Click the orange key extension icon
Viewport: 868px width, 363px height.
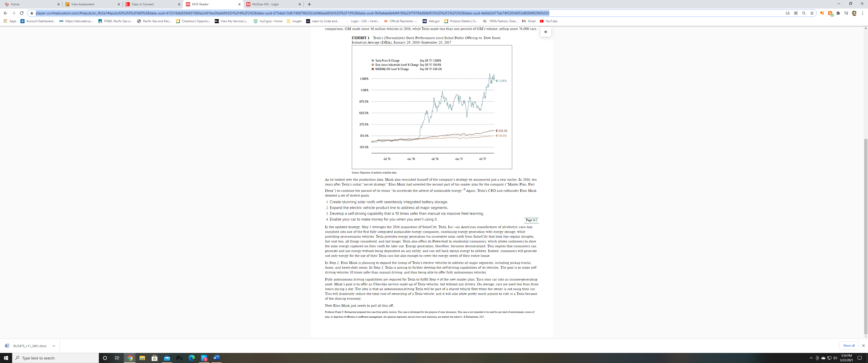coord(822,13)
